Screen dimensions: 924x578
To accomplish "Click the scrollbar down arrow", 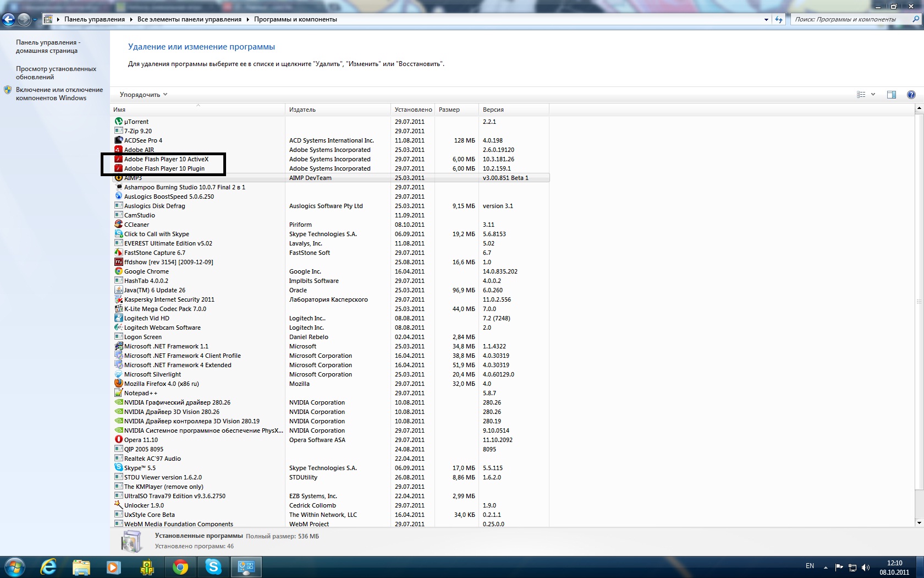I will click(919, 522).
